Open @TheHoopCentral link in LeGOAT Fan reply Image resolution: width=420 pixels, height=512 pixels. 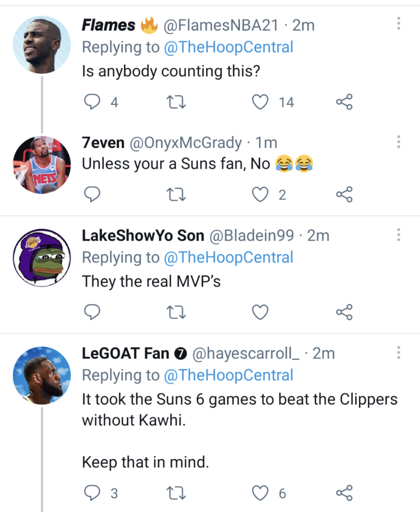coord(228,375)
